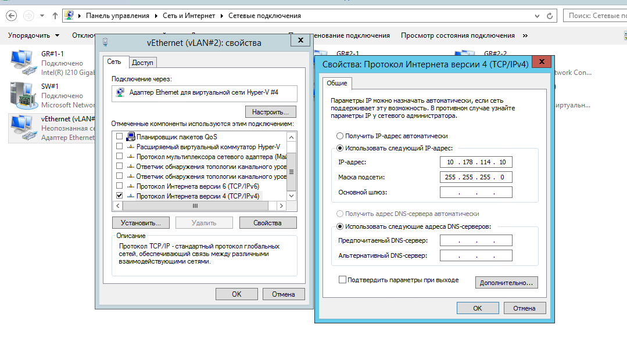Click the 'Настроить...' button
This screenshot has height=364, width=627.
coord(270,112)
